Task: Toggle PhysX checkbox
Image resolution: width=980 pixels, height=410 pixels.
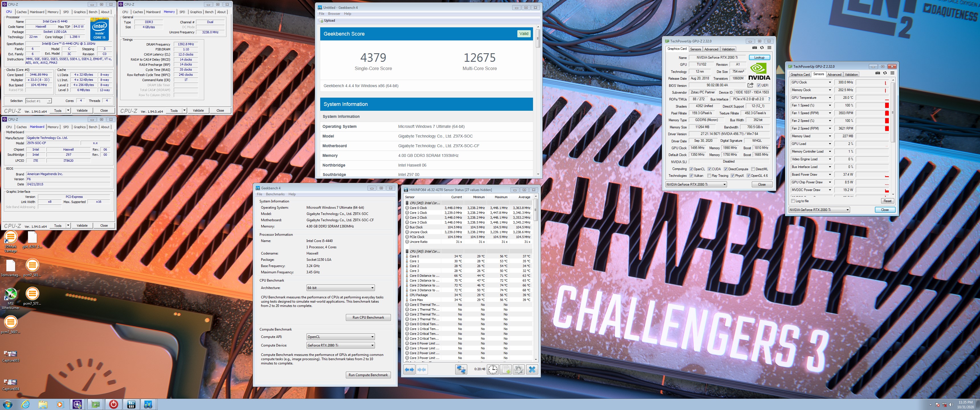Action: pyautogui.click(x=733, y=176)
